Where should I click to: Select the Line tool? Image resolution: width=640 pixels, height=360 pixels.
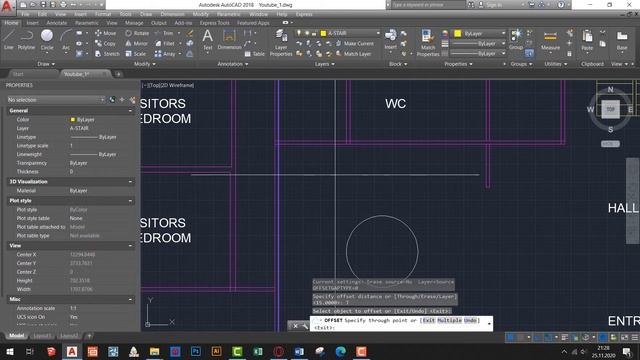9,40
